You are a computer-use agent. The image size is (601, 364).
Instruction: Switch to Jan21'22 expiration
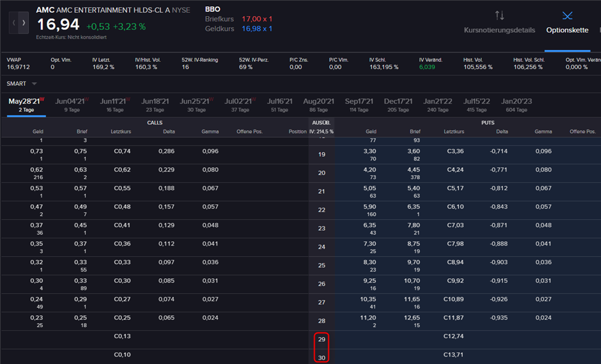pyautogui.click(x=437, y=105)
